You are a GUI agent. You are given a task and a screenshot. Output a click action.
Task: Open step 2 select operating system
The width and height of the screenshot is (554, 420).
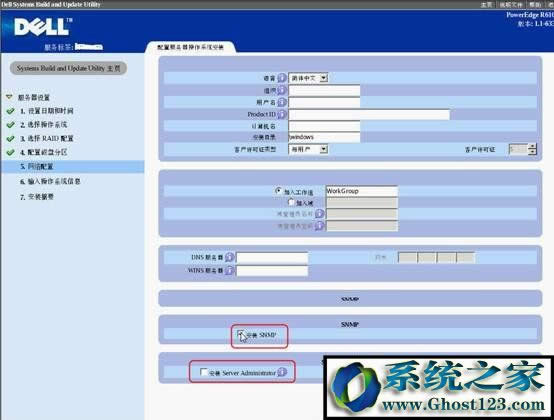[43, 125]
